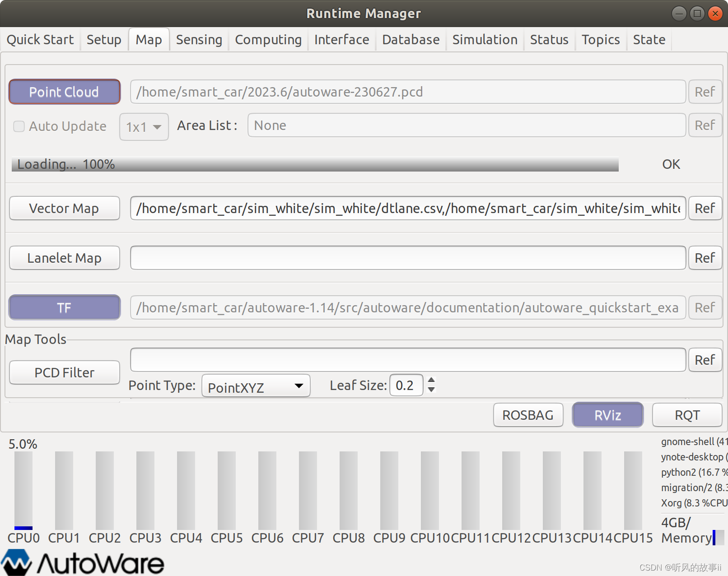
Task: Deselect the Point Cloud button
Action: click(x=64, y=92)
